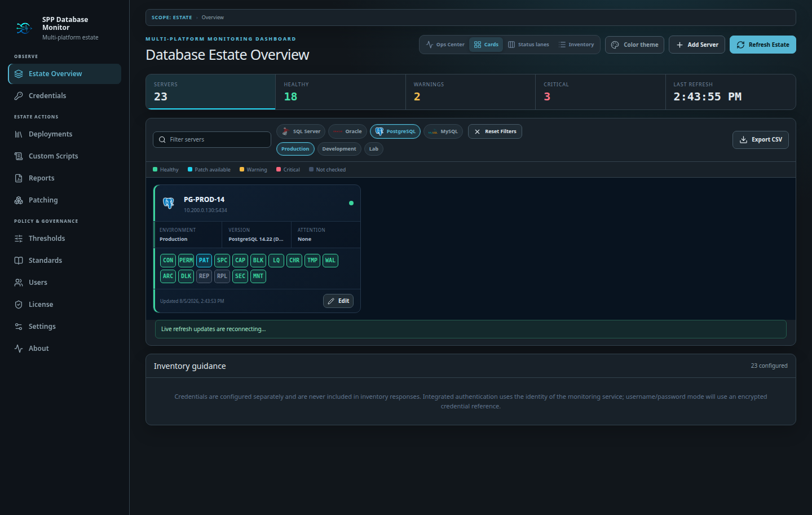Click the Warnings 2 summary tile
Screen dimensions: 812x515
coord(470,92)
